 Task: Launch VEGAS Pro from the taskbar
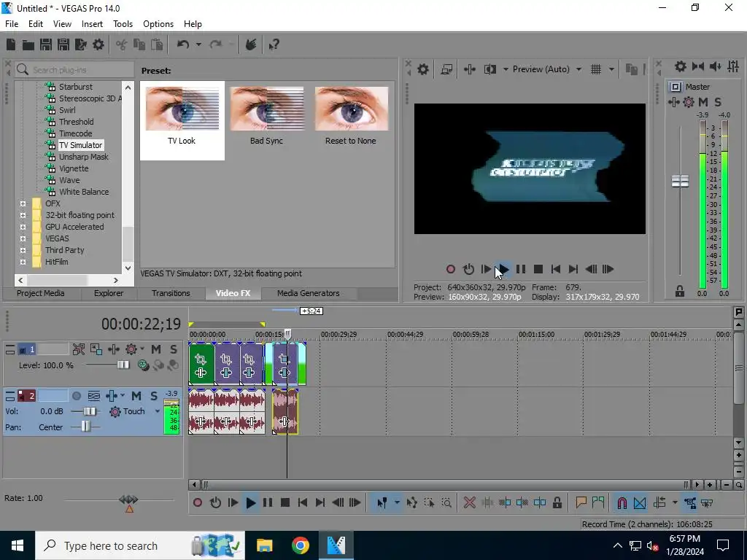336,545
